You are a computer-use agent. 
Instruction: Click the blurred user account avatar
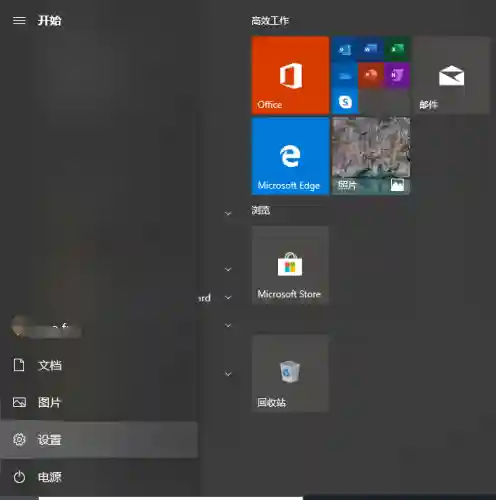[x=18, y=326]
